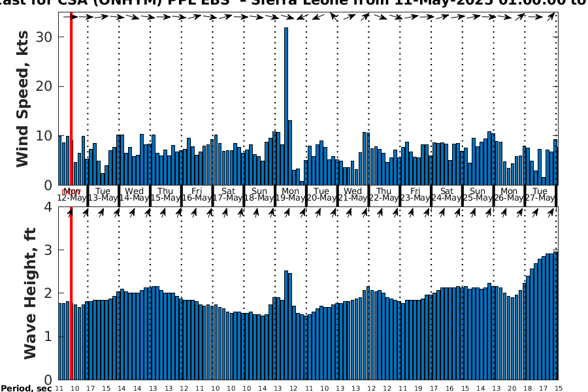Click the red now marker in wave chart

[71, 293]
